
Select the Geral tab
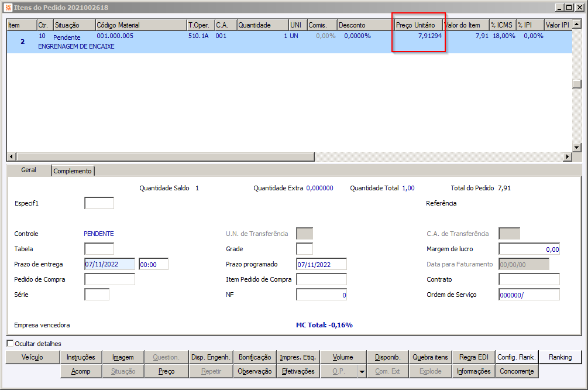click(x=29, y=170)
